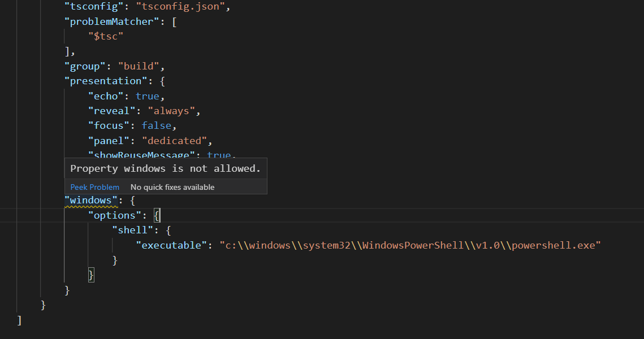Viewport: 644px width, 339px height.
Task: Click the tooltip message about property windows
Action: pos(165,168)
